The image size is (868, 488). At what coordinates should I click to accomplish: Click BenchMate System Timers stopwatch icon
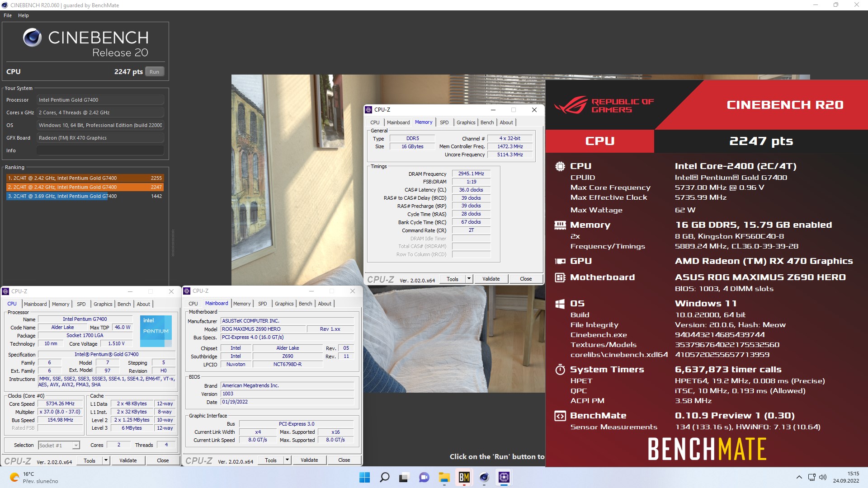[560, 370]
